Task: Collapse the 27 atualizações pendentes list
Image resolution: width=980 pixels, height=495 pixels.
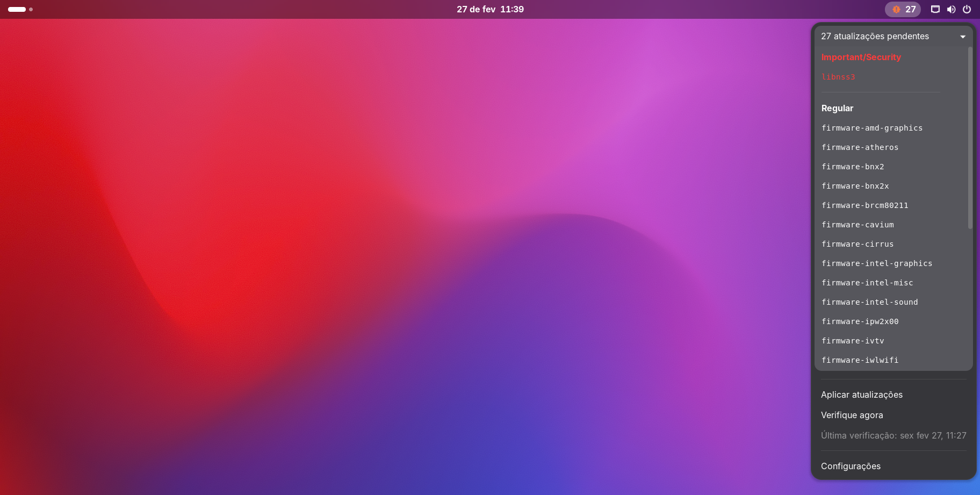Action: click(875, 36)
